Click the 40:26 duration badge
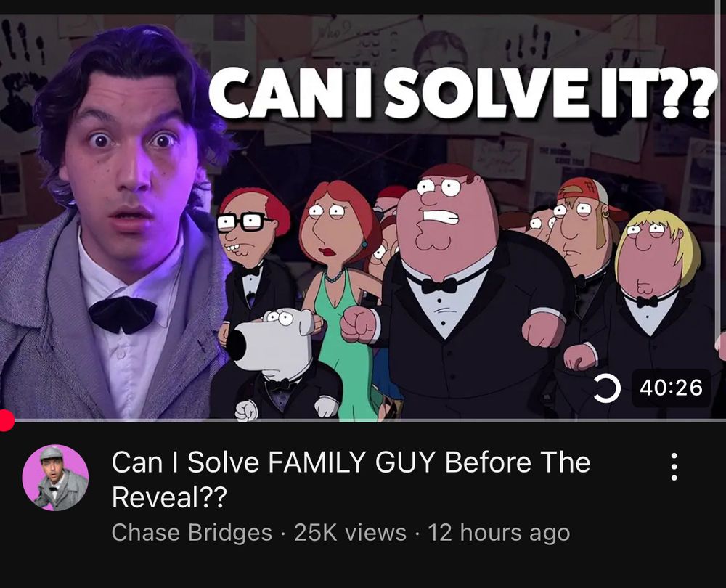This screenshot has width=726, height=588. coord(672,388)
